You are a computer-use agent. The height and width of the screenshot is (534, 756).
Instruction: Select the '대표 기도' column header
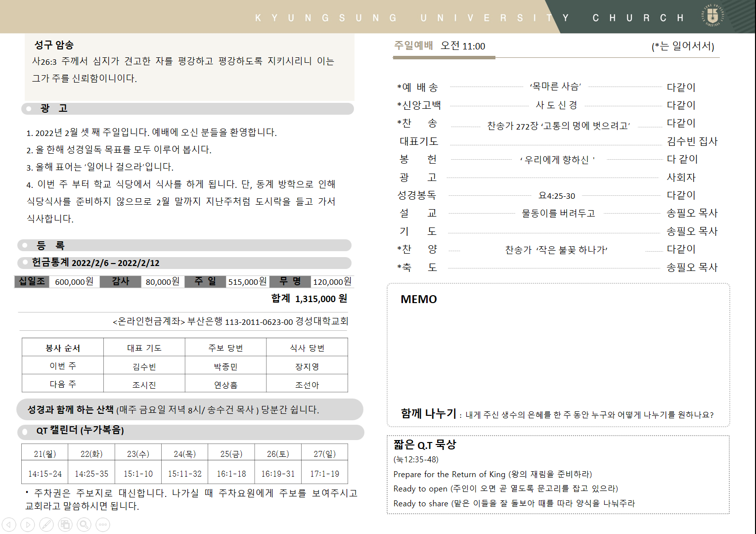pyautogui.click(x=144, y=348)
